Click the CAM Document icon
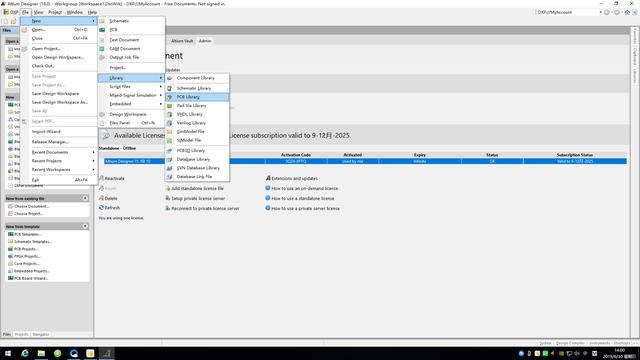The height and width of the screenshot is (360, 640). pos(102,49)
